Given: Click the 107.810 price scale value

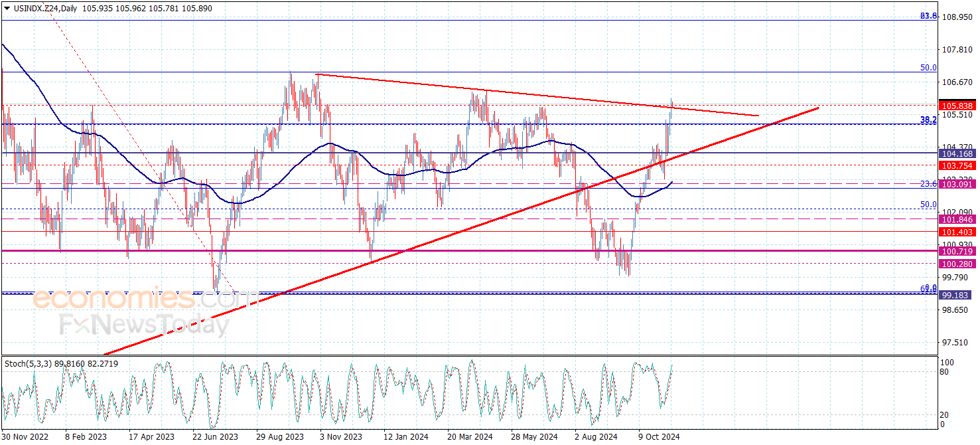Looking at the screenshot, I should coord(957,49).
